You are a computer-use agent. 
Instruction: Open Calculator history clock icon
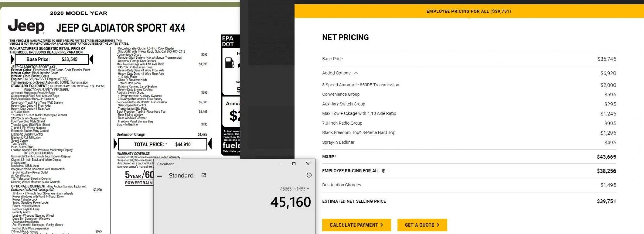(x=309, y=175)
